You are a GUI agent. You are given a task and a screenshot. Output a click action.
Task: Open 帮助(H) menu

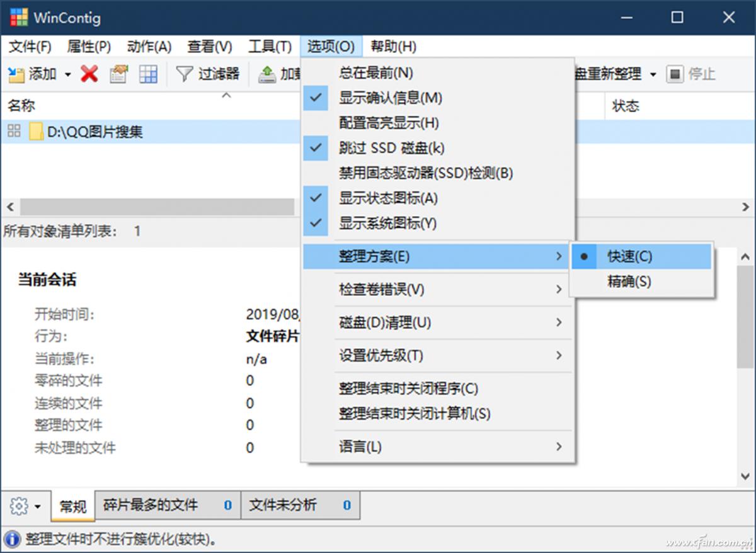(x=394, y=47)
